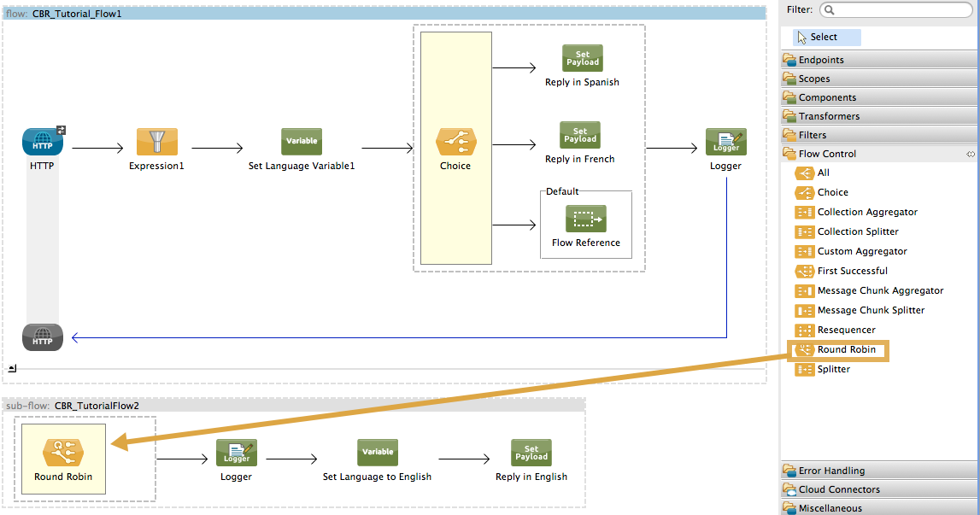Choose Round Robin from the palette
This screenshot has height=515, width=980.
846,349
